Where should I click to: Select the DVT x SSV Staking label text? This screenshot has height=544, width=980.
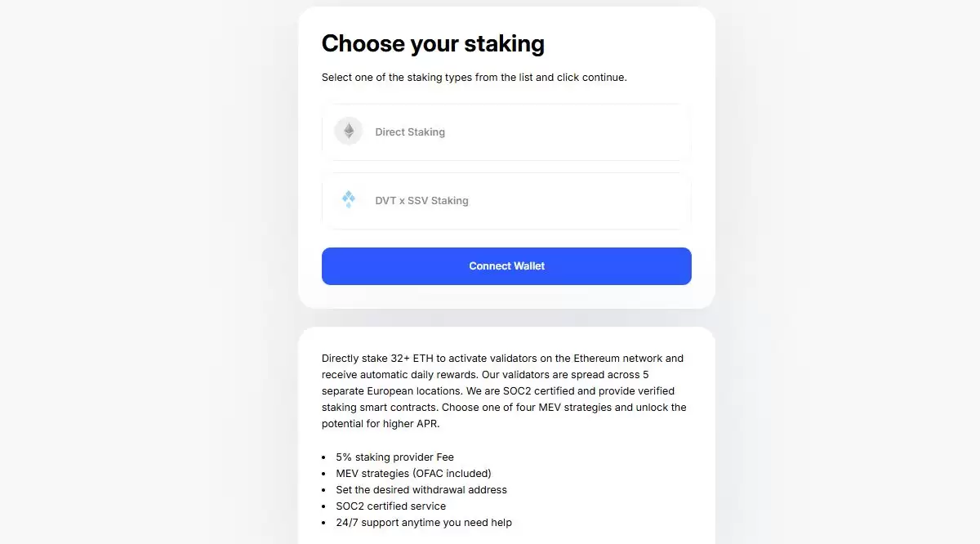(x=422, y=200)
